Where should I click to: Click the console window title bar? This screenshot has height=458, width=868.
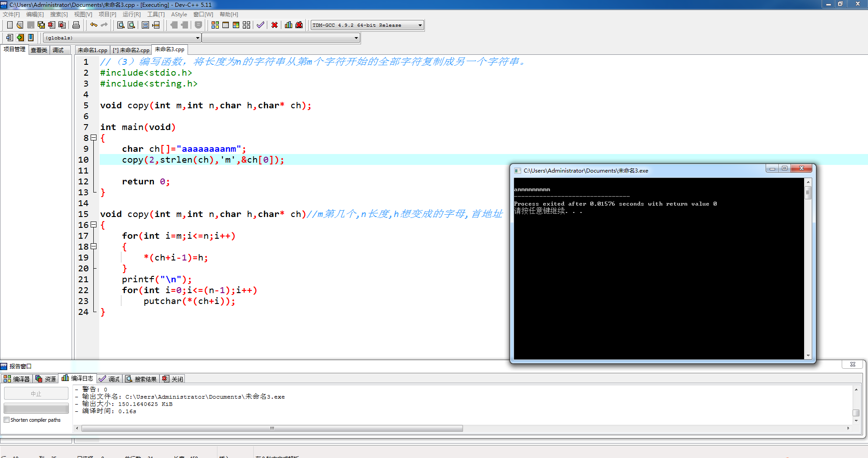pyautogui.click(x=639, y=171)
